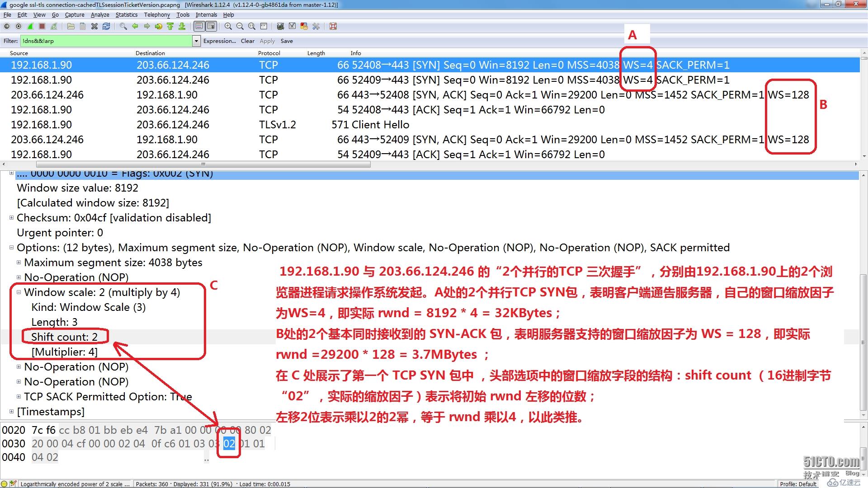The width and height of the screenshot is (868, 488).
Task: Collapse the Window scale: 2 node
Action: click(x=19, y=292)
